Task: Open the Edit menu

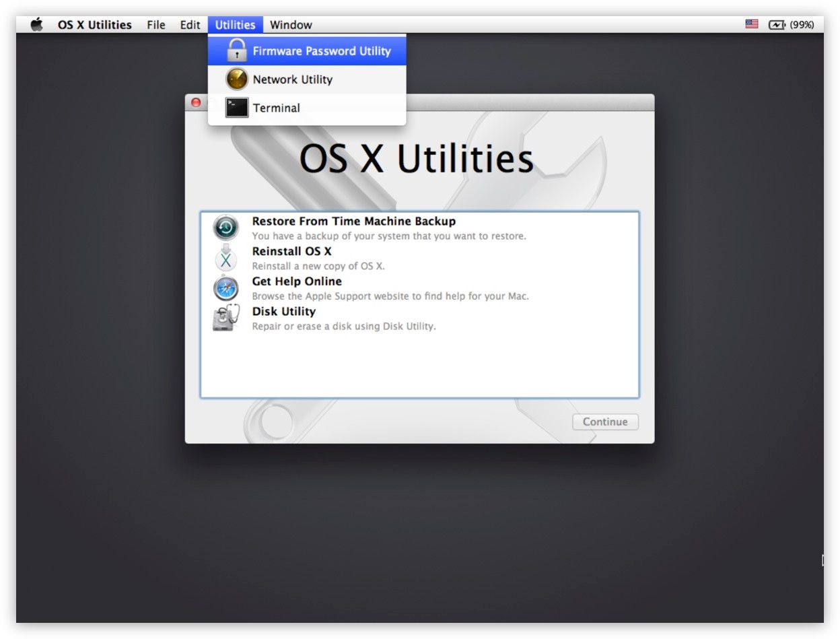Action: [x=190, y=25]
